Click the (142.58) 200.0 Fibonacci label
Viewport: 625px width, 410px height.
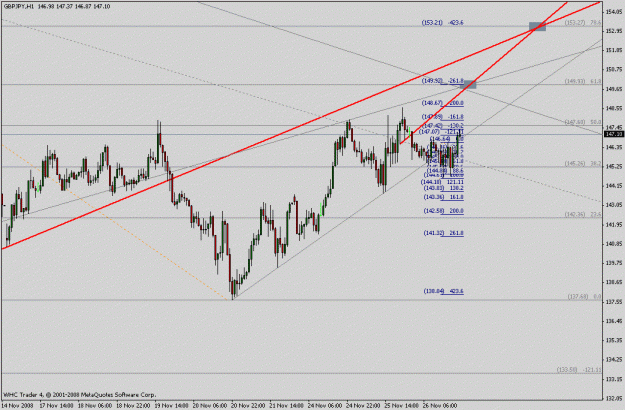[443, 210]
